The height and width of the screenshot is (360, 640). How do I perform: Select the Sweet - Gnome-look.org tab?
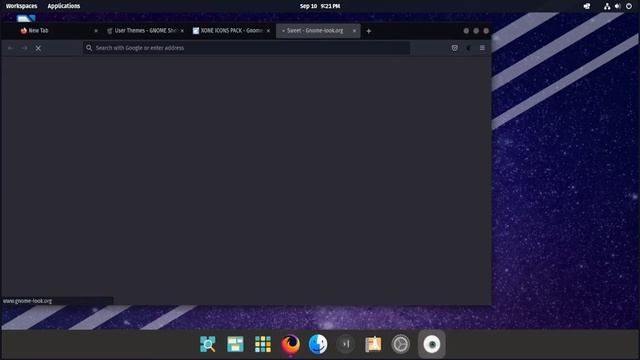coord(318,31)
